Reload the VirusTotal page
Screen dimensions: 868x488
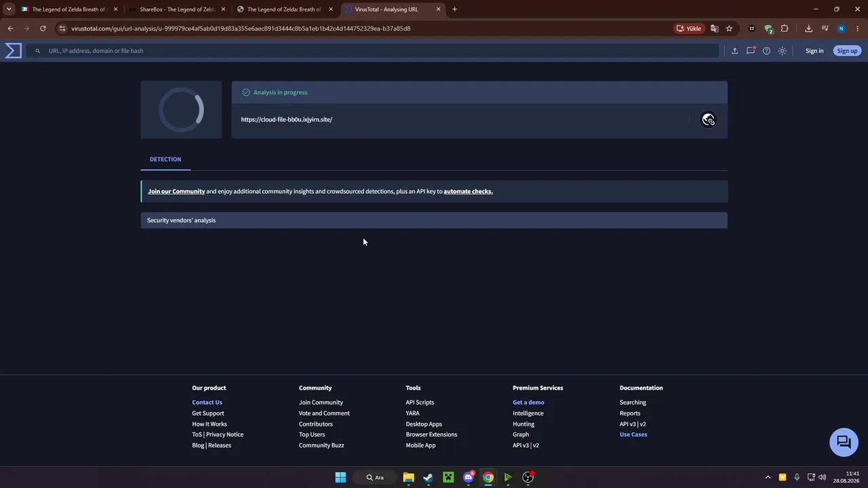(43, 28)
